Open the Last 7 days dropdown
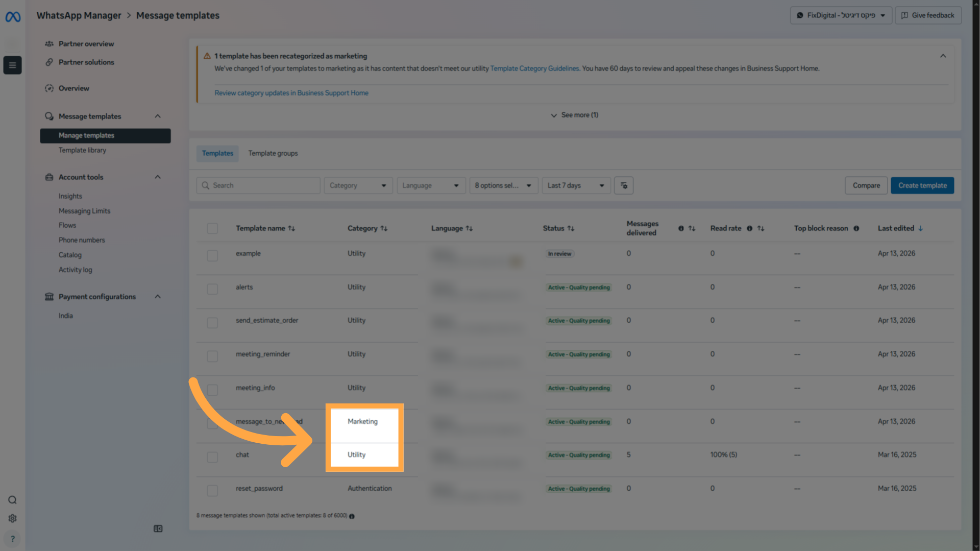980x551 pixels. [576, 185]
